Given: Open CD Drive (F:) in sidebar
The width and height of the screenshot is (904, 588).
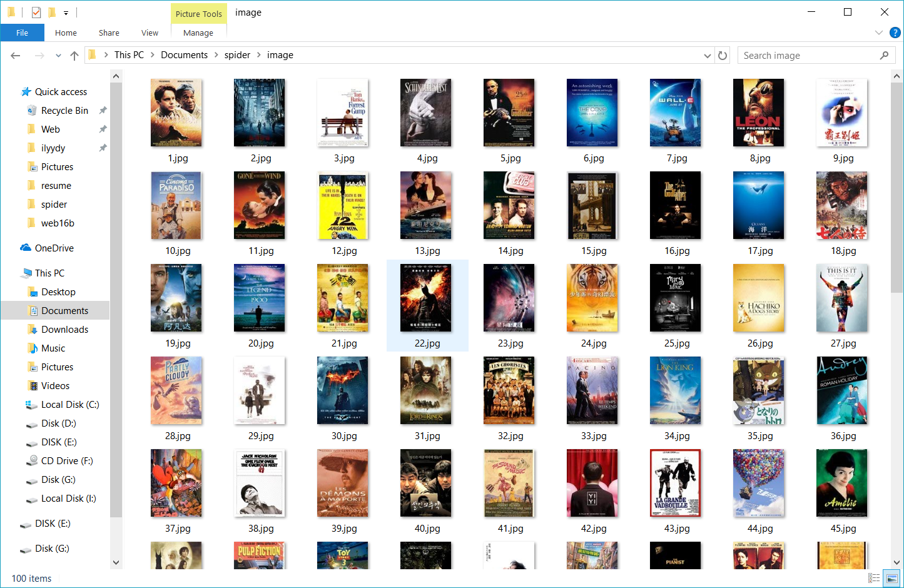Looking at the screenshot, I should tap(67, 461).
